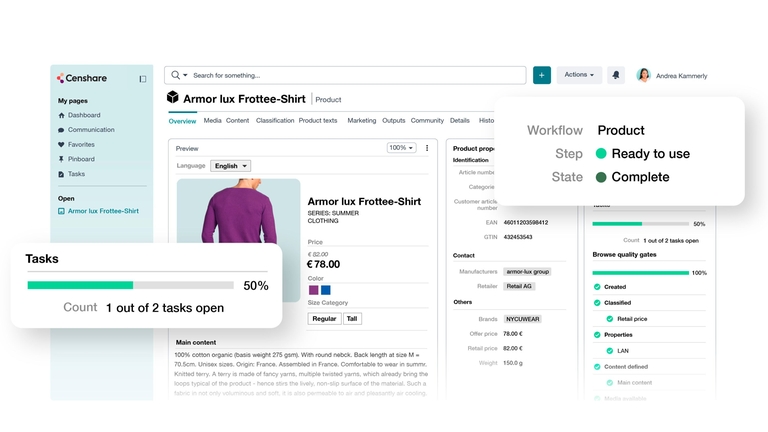This screenshot has width=768, height=432.
Task: Switch to the Product texts tab
Action: click(318, 120)
